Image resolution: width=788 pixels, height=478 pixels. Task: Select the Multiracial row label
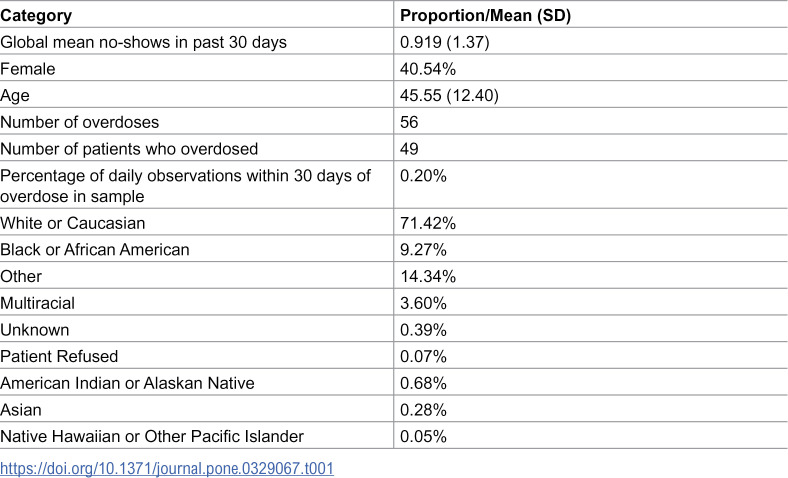click(x=38, y=303)
